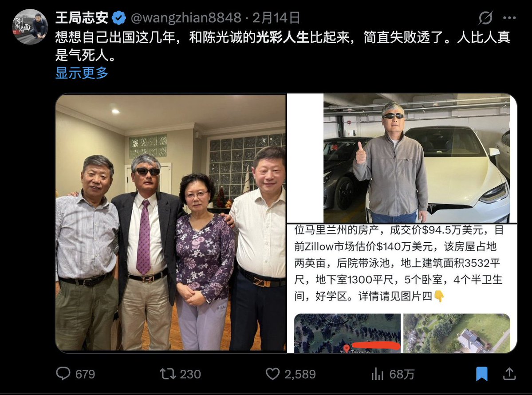Open the 2月14日 post timestamp

276,18
